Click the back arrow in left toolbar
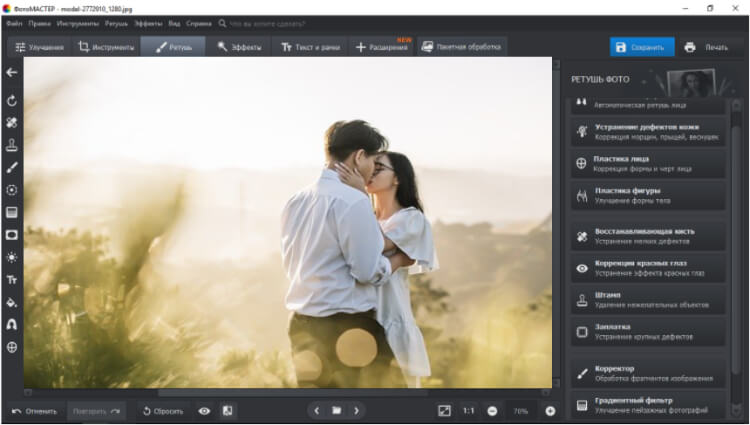Screen dimensions: 750x425 (x=12, y=72)
